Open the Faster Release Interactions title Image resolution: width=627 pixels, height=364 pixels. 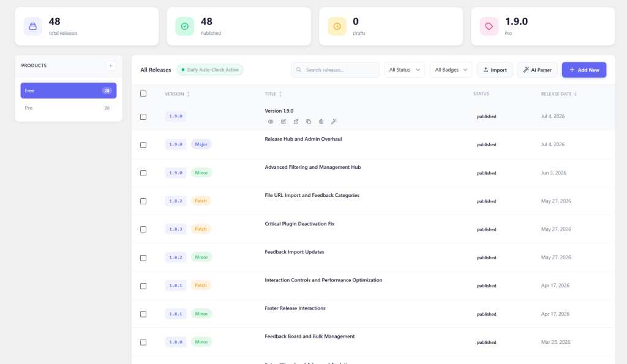click(295, 308)
